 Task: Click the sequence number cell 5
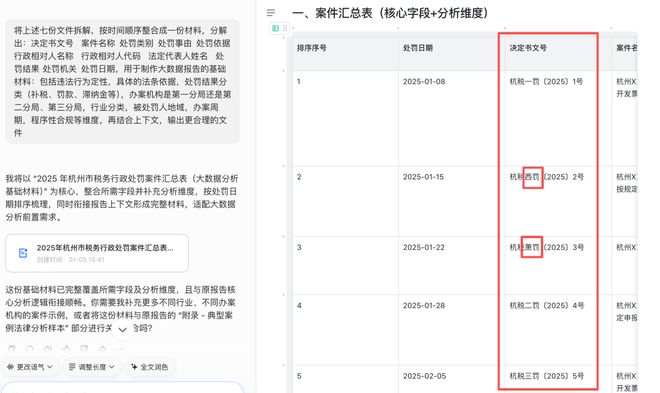299,376
